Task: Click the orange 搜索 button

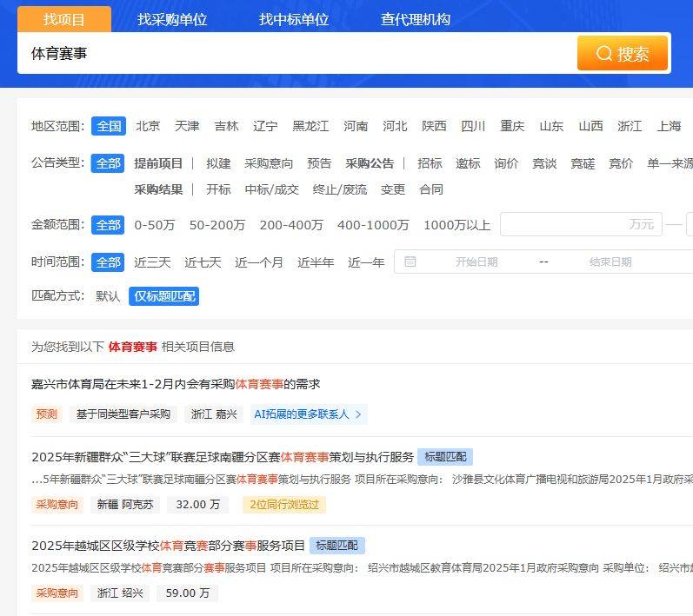Action: [623, 53]
